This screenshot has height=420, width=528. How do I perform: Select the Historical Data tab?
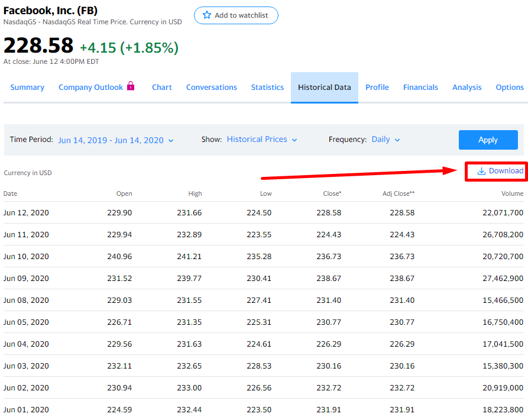click(324, 88)
